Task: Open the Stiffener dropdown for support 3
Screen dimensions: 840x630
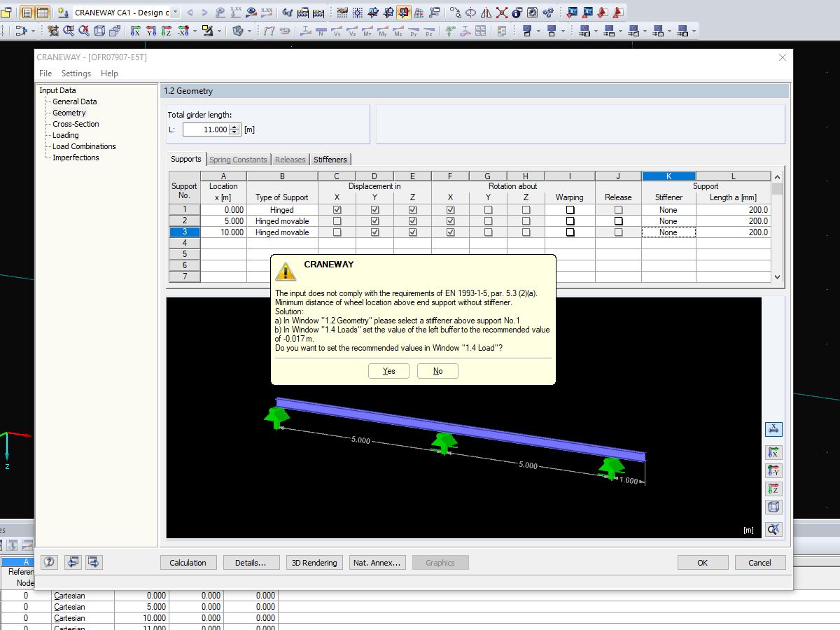Action: pyautogui.click(x=668, y=232)
